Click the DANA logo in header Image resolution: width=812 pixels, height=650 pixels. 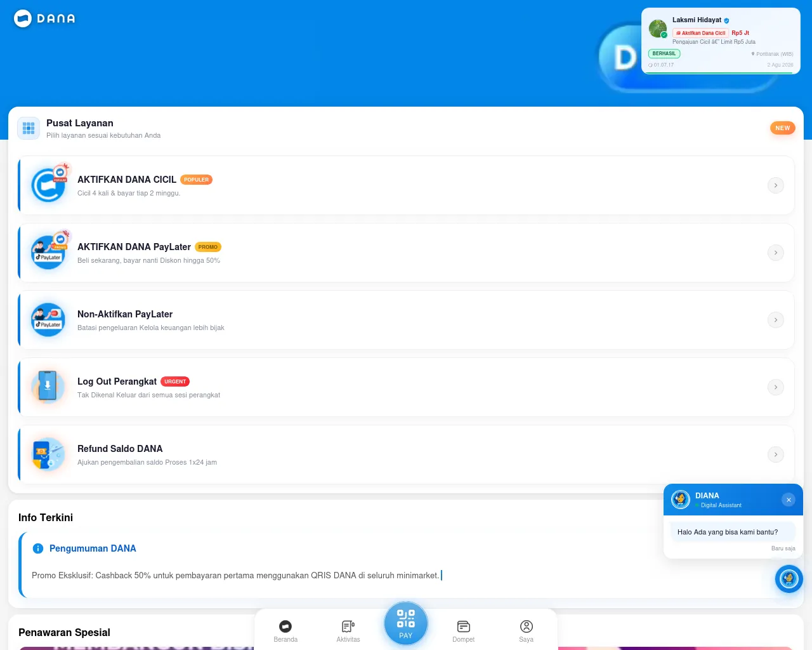44,18
